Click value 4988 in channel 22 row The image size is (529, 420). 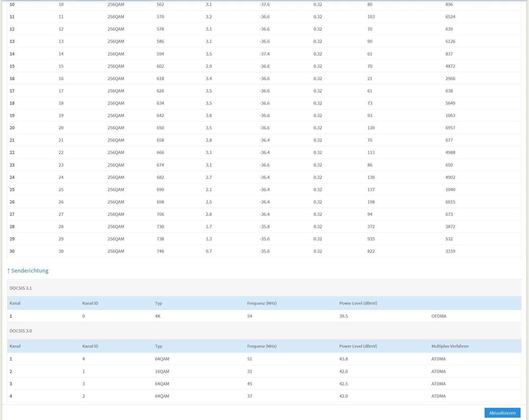pyautogui.click(x=450, y=153)
